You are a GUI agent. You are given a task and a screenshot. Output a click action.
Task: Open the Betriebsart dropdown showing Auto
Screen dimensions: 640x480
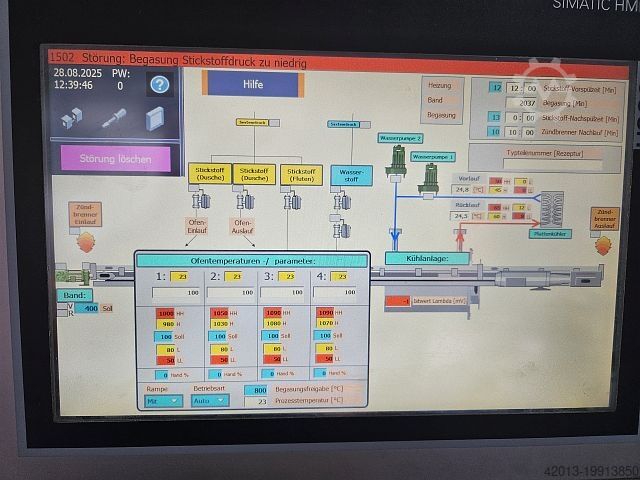click(x=209, y=400)
